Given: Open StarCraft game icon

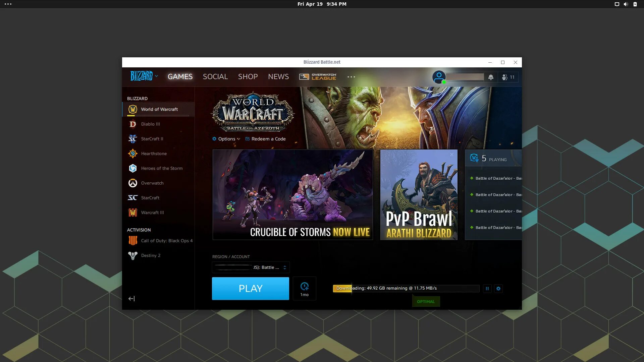Looking at the screenshot, I should point(133,198).
